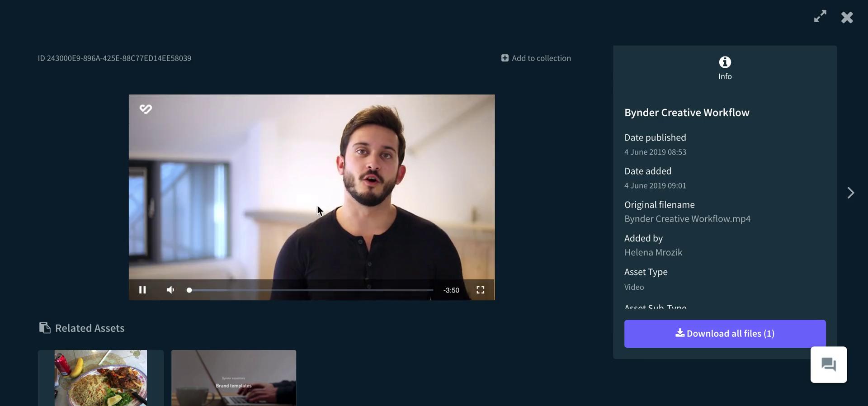
Task: Click the Bynder Creative Workflow title
Action: [x=687, y=113]
